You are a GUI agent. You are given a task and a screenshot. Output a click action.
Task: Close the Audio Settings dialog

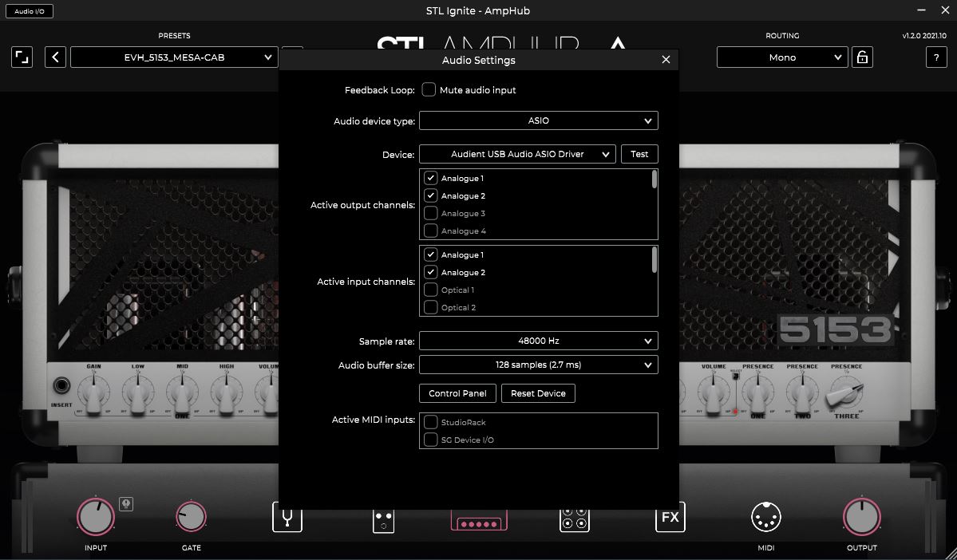pyautogui.click(x=666, y=60)
